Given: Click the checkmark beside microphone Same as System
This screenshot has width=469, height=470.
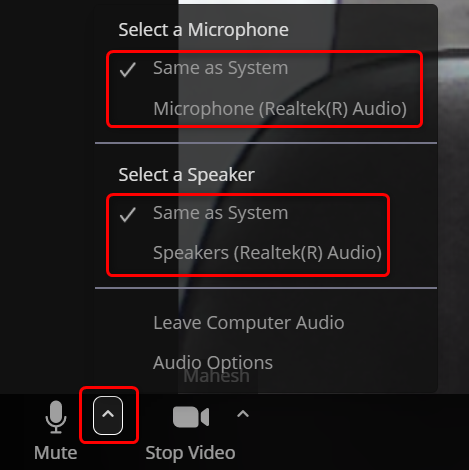Looking at the screenshot, I should click(x=128, y=69).
